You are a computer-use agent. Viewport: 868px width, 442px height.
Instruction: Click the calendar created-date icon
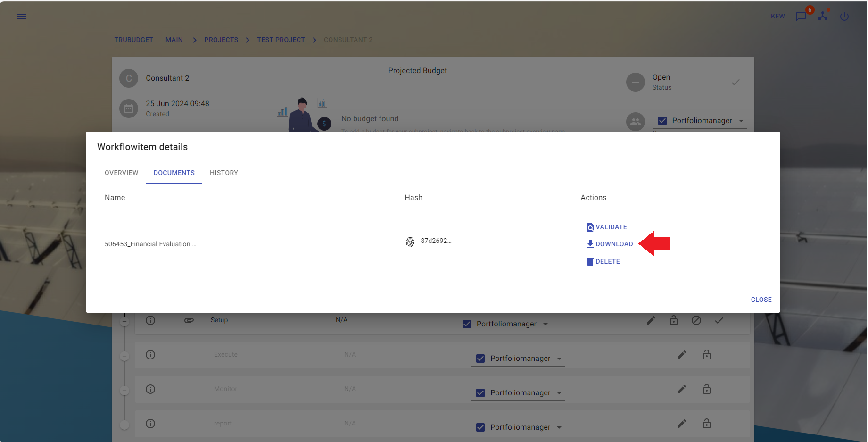click(x=129, y=108)
